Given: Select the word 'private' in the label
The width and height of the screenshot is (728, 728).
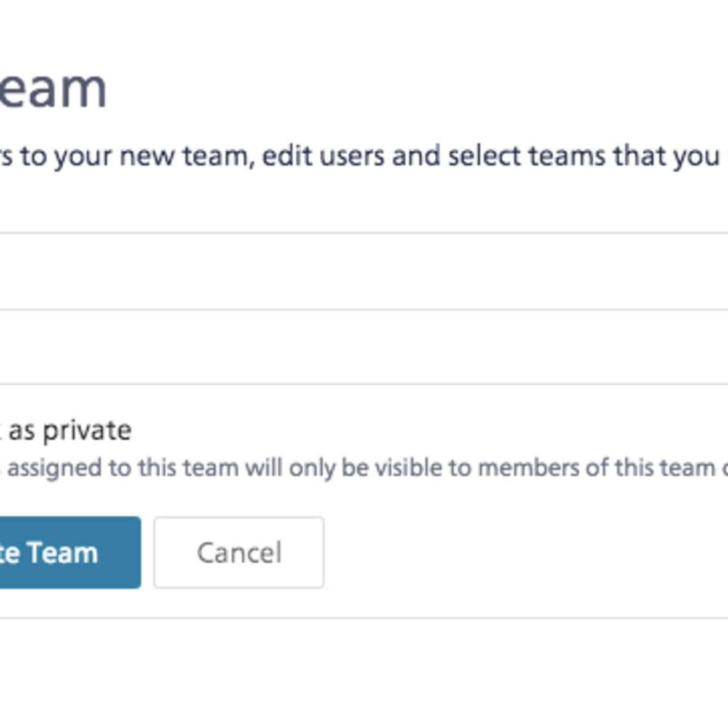Looking at the screenshot, I should [87, 432].
